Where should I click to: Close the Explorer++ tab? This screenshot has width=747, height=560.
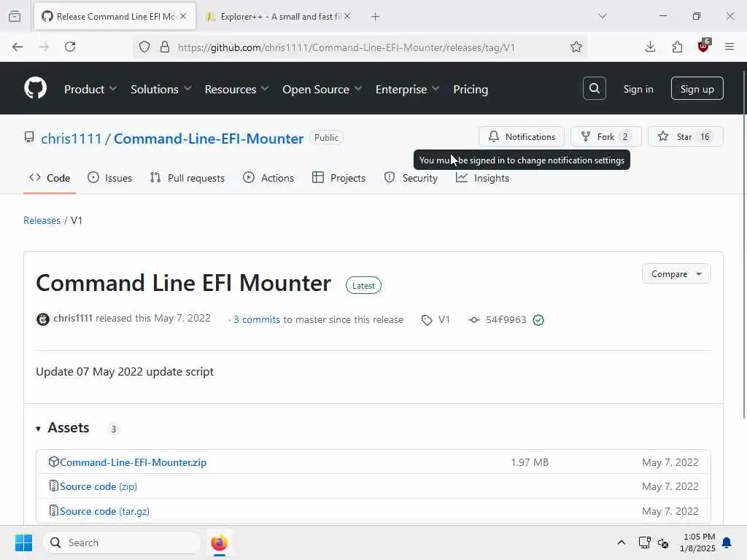click(347, 16)
